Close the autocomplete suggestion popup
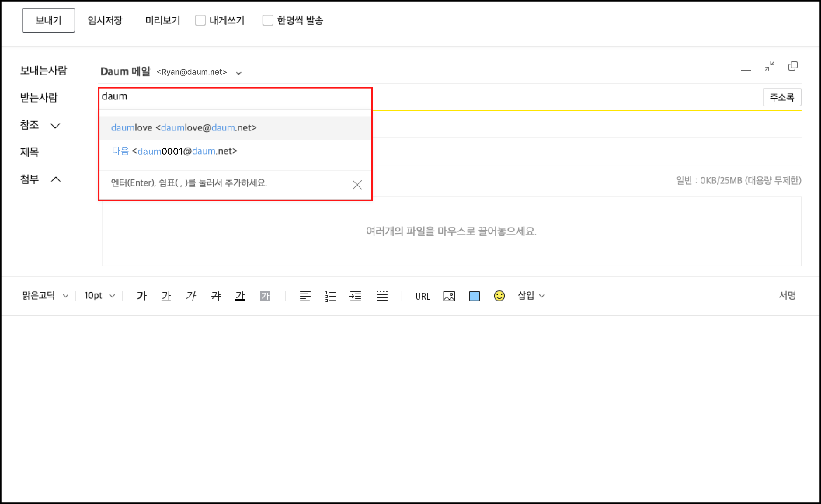Image resolution: width=821 pixels, height=504 pixels. tap(357, 185)
